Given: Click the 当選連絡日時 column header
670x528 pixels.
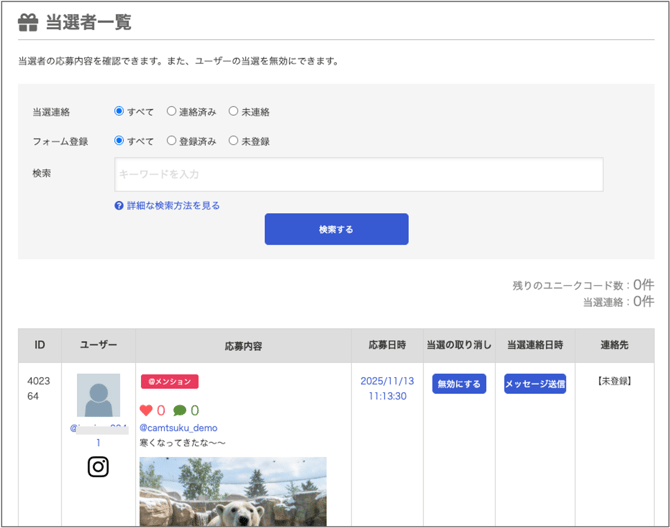Looking at the screenshot, I should click(x=535, y=345).
